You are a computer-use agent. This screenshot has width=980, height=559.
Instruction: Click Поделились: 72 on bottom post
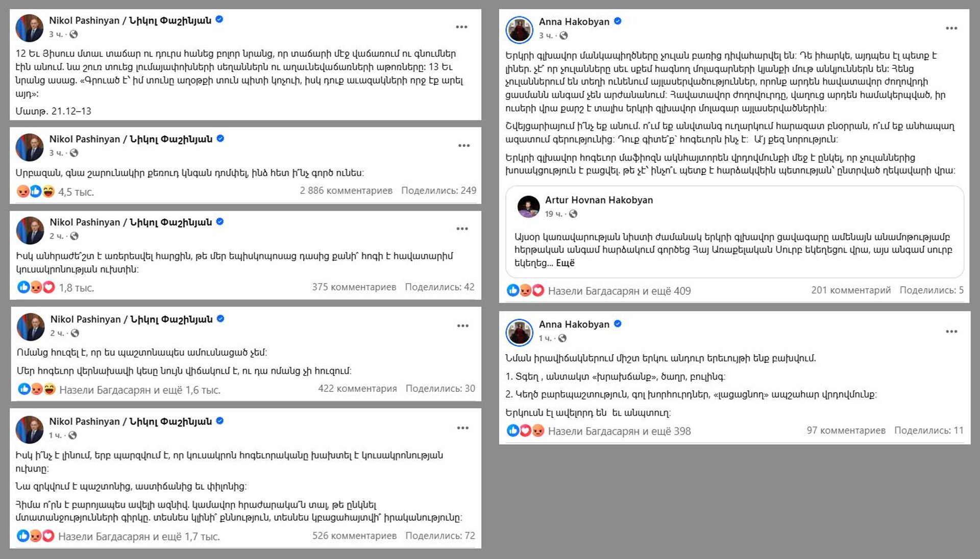pos(440,536)
